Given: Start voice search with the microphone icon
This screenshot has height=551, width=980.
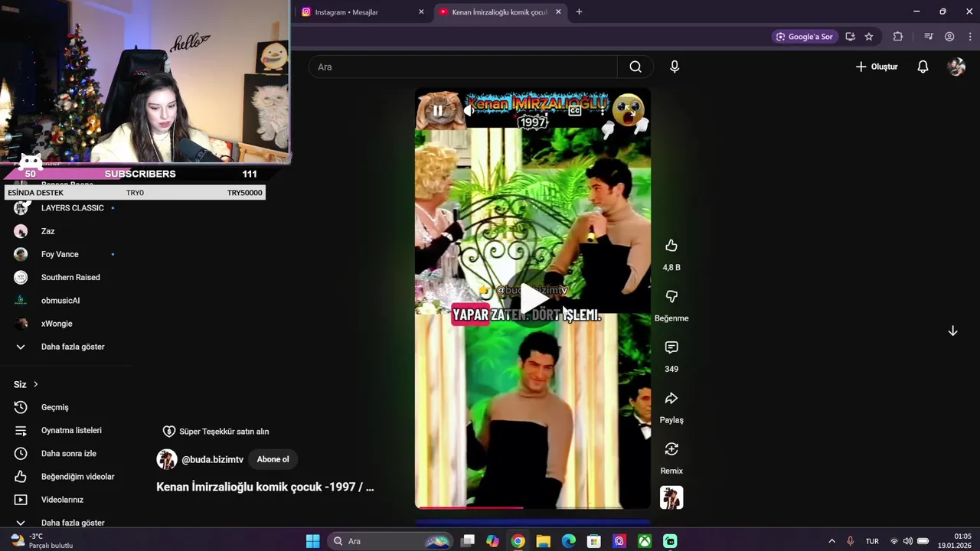Looking at the screenshot, I should 675,67.
